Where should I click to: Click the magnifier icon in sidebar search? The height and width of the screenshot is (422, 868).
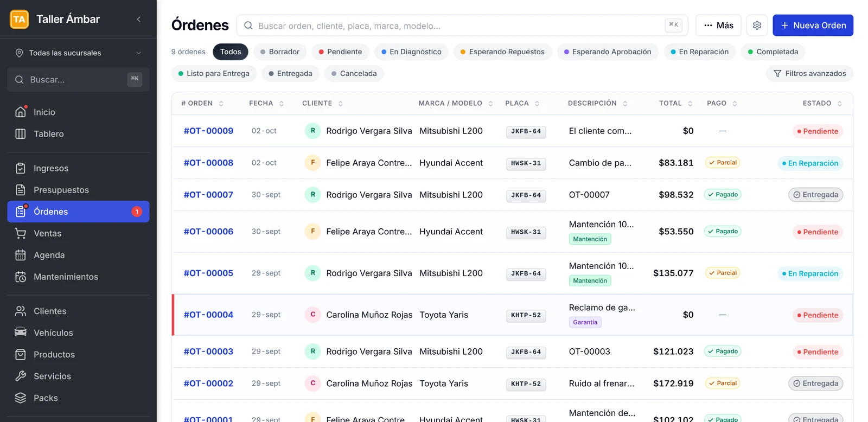pos(19,80)
